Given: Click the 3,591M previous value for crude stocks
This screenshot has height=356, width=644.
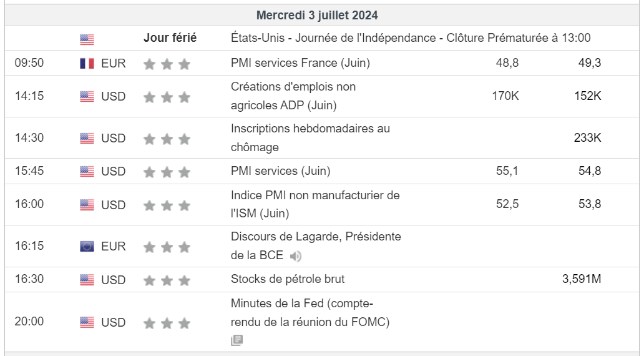Looking at the screenshot, I should [582, 279].
